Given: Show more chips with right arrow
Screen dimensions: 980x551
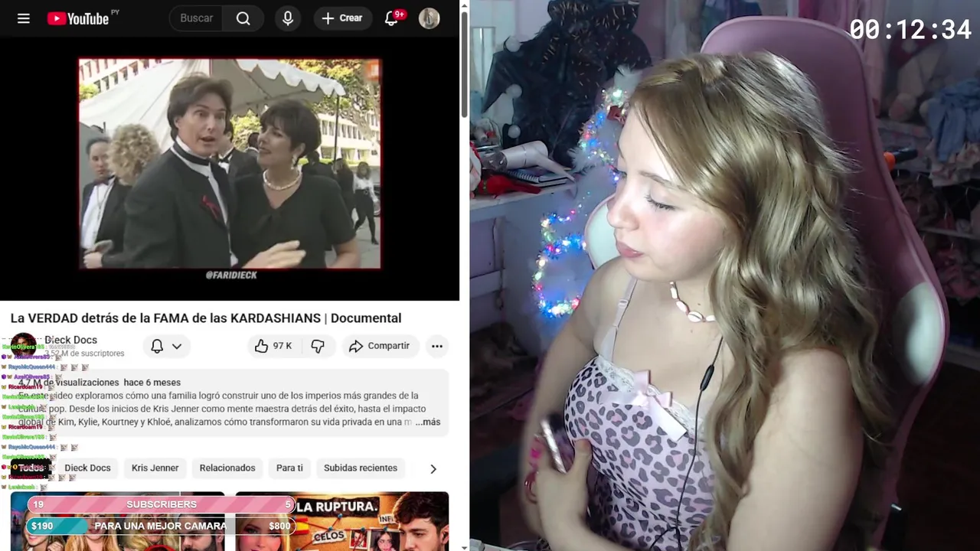Looking at the screenshot, I should click(433, 468).
